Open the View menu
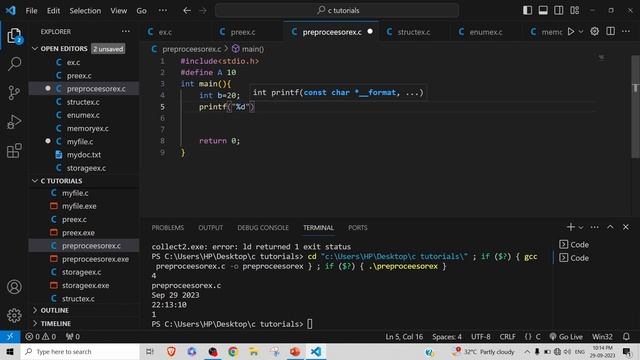The width and height of the screenshot is (640, 360). (x=118, y=11)
